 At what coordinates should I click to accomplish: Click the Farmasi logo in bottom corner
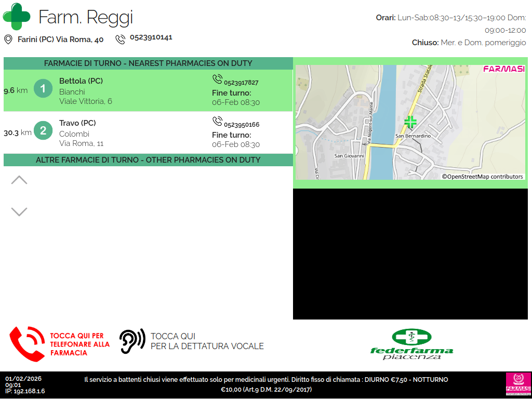pyautogui.click(x=518, y=384)
